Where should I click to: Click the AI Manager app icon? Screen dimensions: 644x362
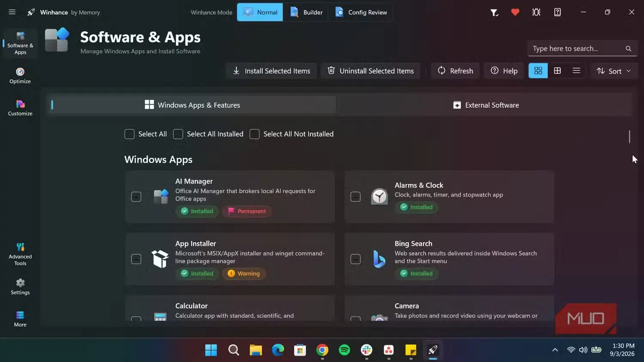point(161,197)
